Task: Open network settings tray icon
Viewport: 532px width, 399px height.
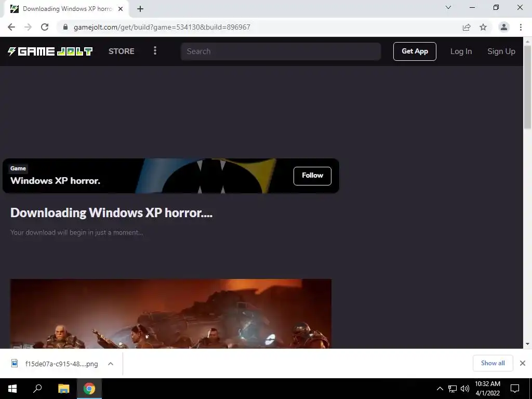Action: click(x=453, y=389)
